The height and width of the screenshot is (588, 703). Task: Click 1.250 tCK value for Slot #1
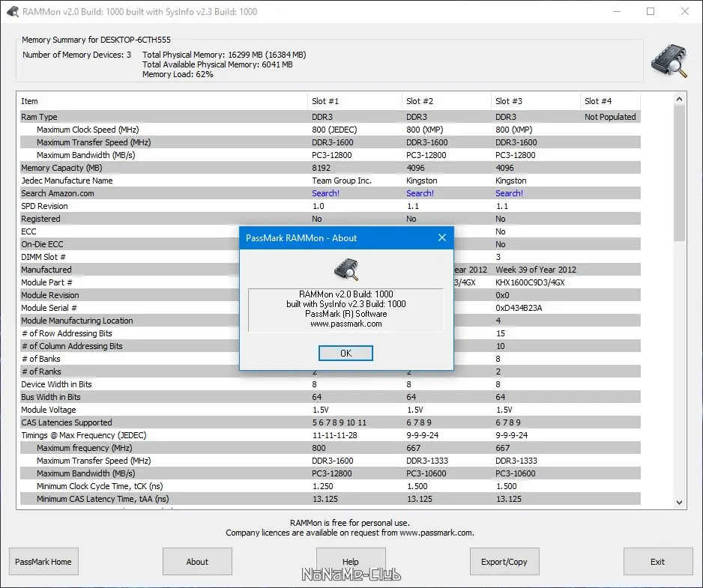[x=323, y=486]
